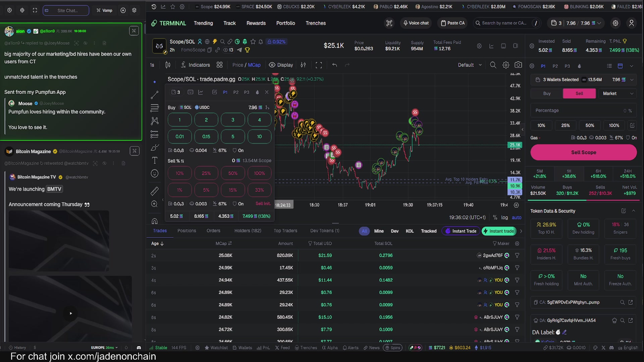The image size is (644, 362).
Task: Select the text annotation tool
Action: 155,160
